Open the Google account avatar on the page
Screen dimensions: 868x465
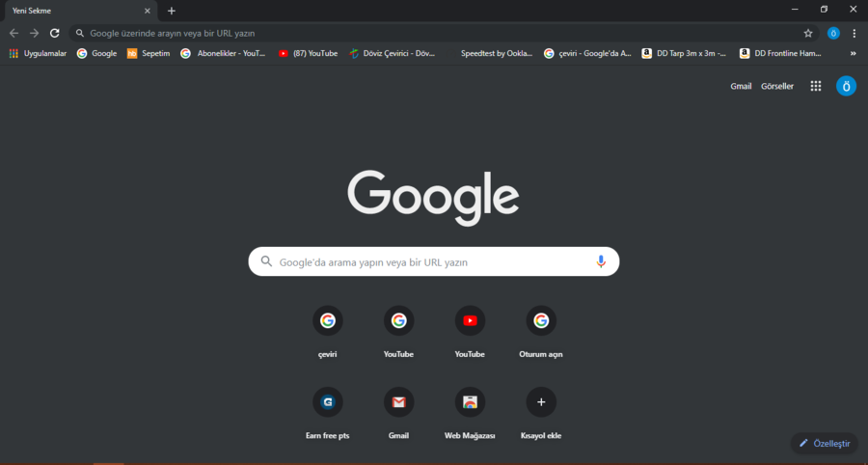coord(846,86)
